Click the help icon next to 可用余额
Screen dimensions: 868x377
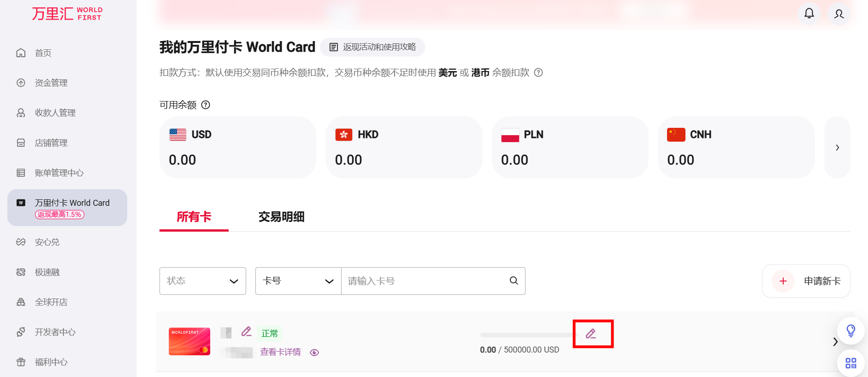tap(206, 105)
